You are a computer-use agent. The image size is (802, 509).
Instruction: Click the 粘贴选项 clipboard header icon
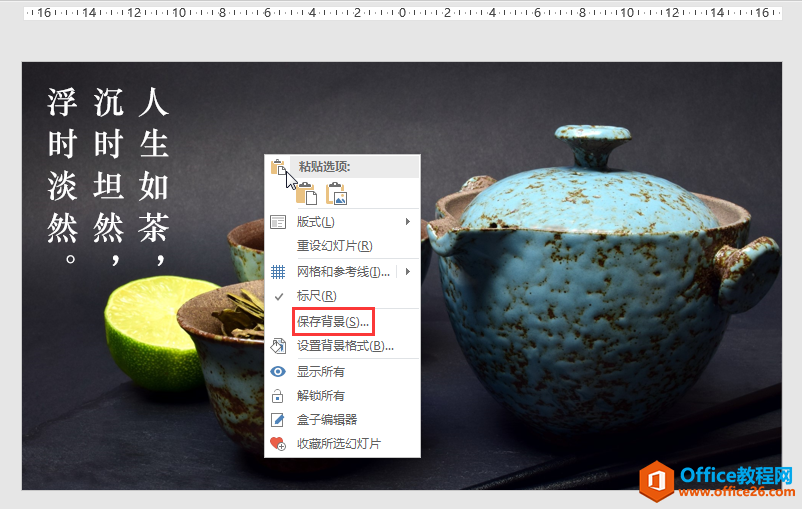(279, 167)
